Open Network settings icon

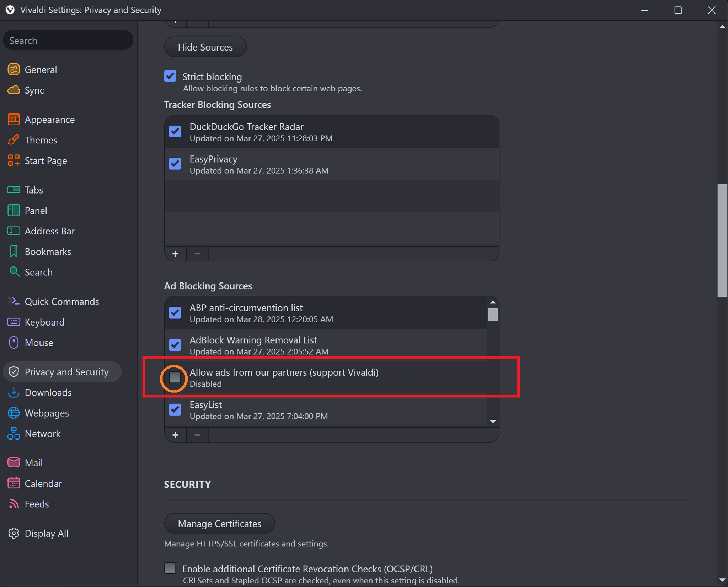click(14, 433)
